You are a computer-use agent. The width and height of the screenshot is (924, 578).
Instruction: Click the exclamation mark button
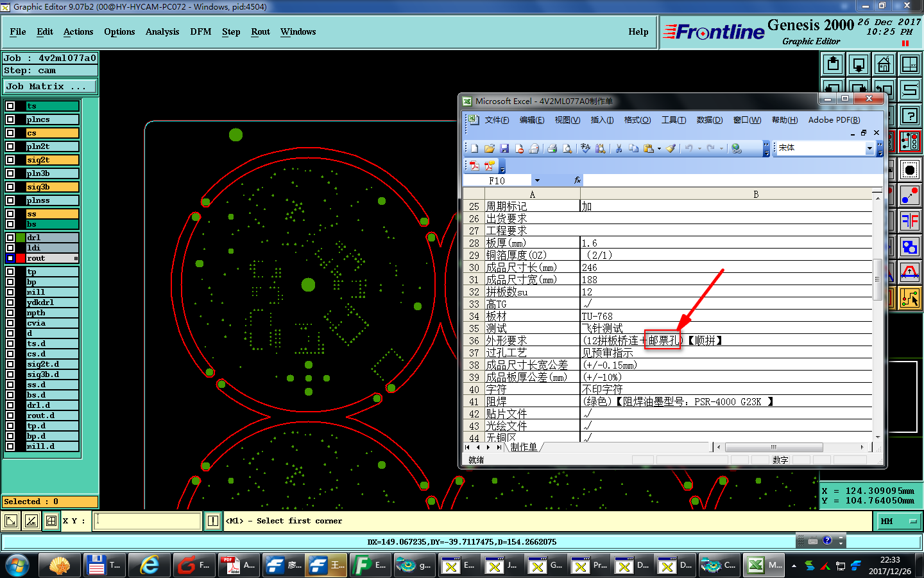coord(213,521)
